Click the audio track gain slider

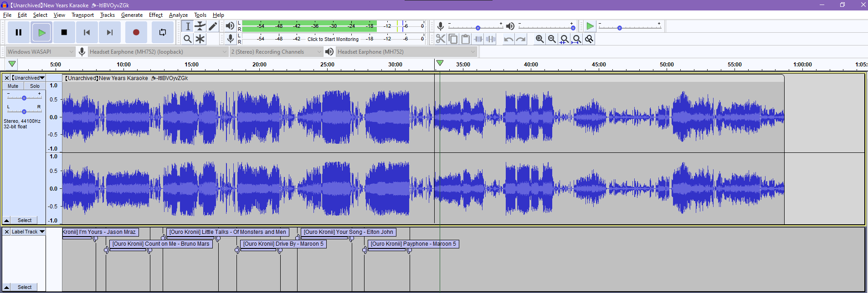coord(24,98)
